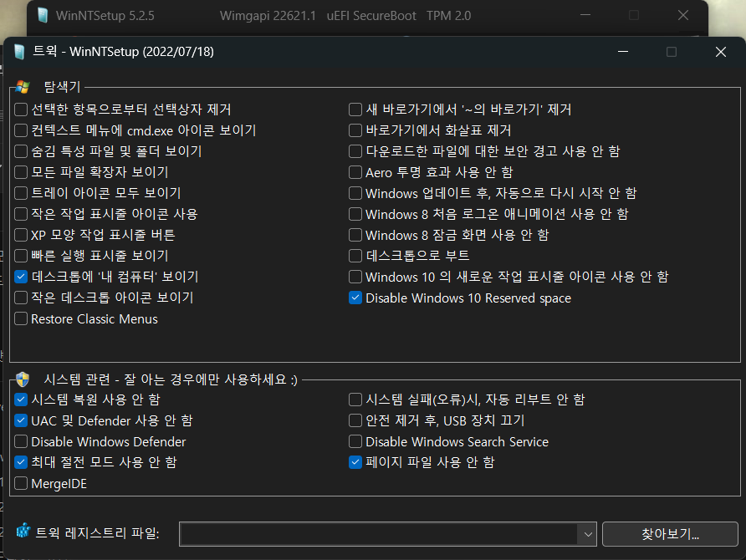Uncheck UAC 및 Defender 사용 안 함

[x=21, y=420]
